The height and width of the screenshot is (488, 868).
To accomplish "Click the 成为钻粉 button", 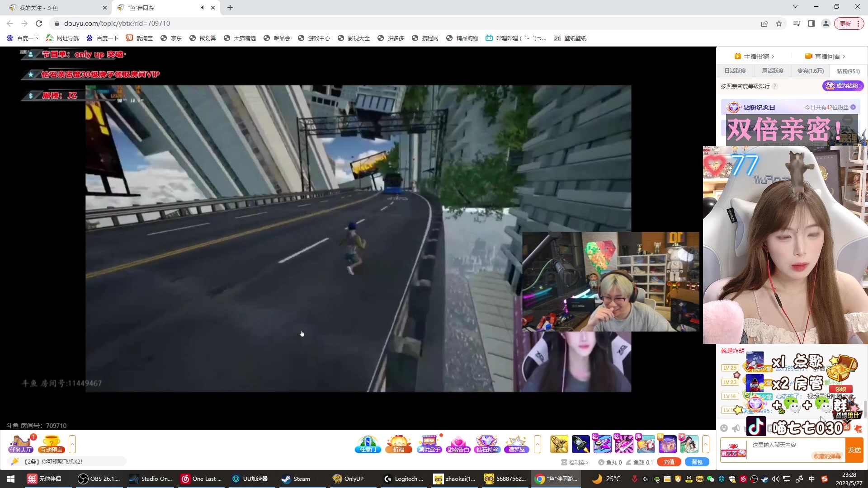I will (x=843, y=86).
